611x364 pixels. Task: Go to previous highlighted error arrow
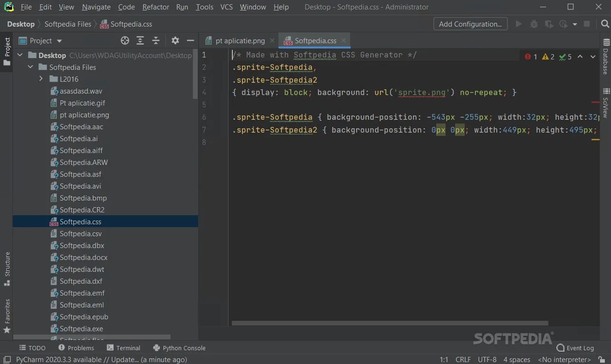pyautogui.click(x=580, y=57)
